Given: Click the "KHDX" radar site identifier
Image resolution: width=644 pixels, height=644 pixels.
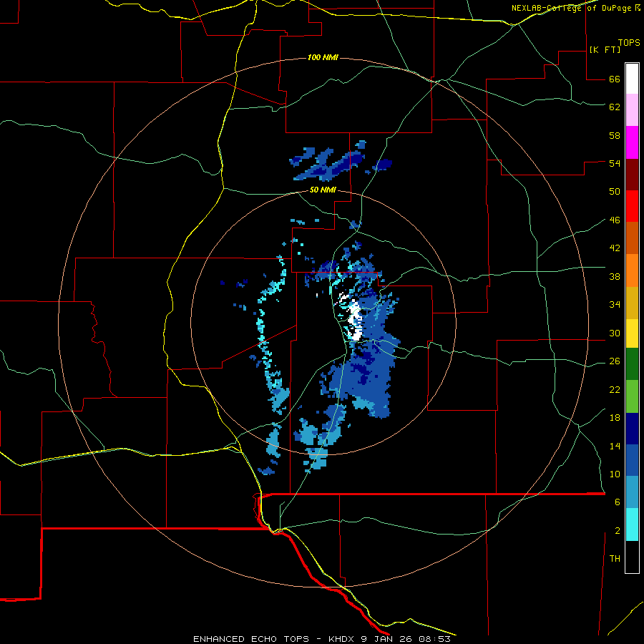Looking at the screenshot, I should coord(343,639).
